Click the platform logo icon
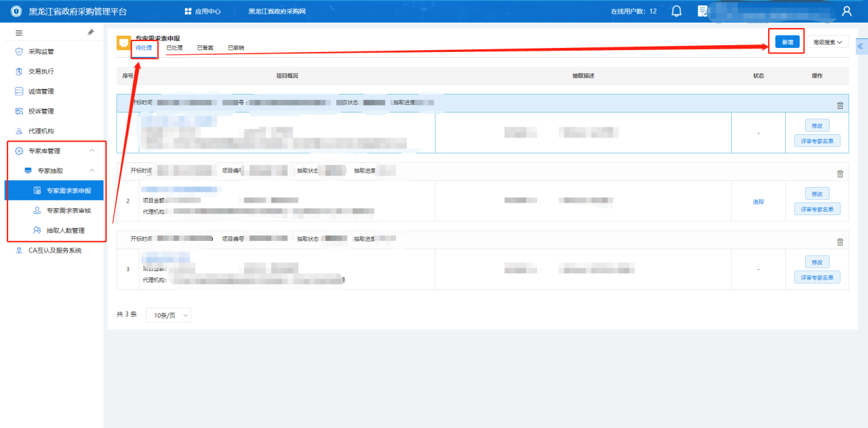868x428 pixels. click(16, 11)
